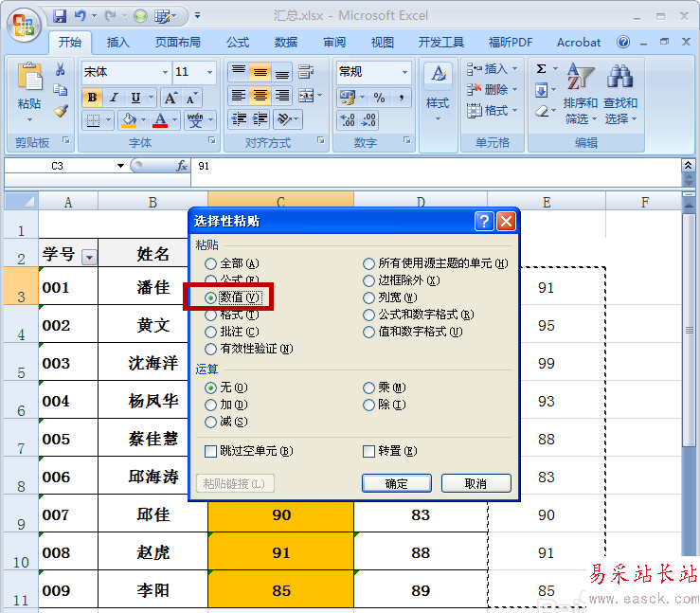Open the number format 常规 dropdown

(404, 72)
